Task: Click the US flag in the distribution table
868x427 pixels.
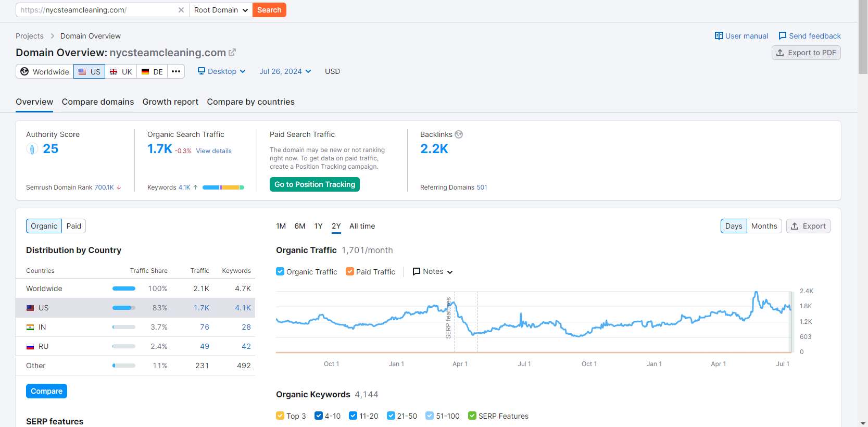Action: coord(30,308)
